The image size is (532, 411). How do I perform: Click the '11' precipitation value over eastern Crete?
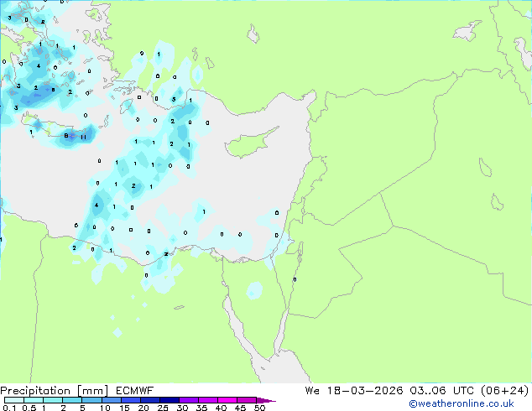(83, 138)
